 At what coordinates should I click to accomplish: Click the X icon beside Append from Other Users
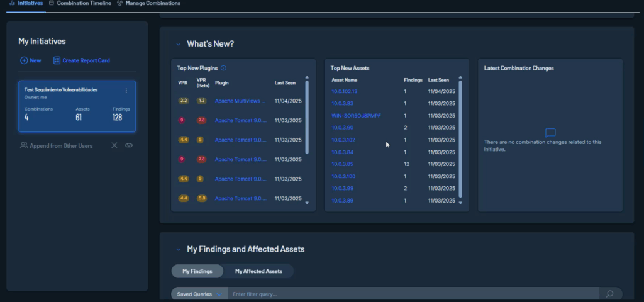pos(114,145)
